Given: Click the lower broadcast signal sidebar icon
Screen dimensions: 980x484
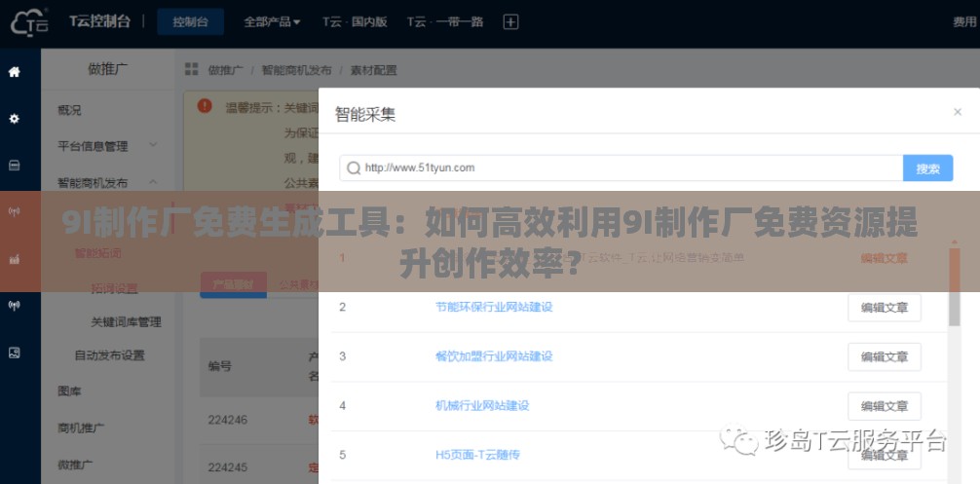Looking at the screenshot, I should pos(14,306).
